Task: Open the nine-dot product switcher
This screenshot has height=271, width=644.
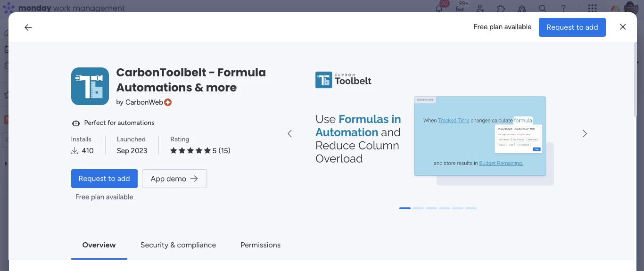Action: pos(592,8)
